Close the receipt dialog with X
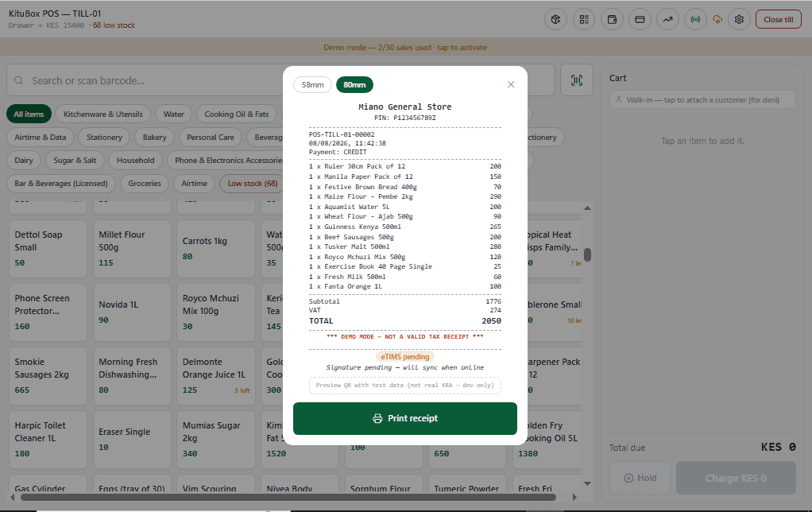Viewport: 812px width, 512px height. point(511,84)
